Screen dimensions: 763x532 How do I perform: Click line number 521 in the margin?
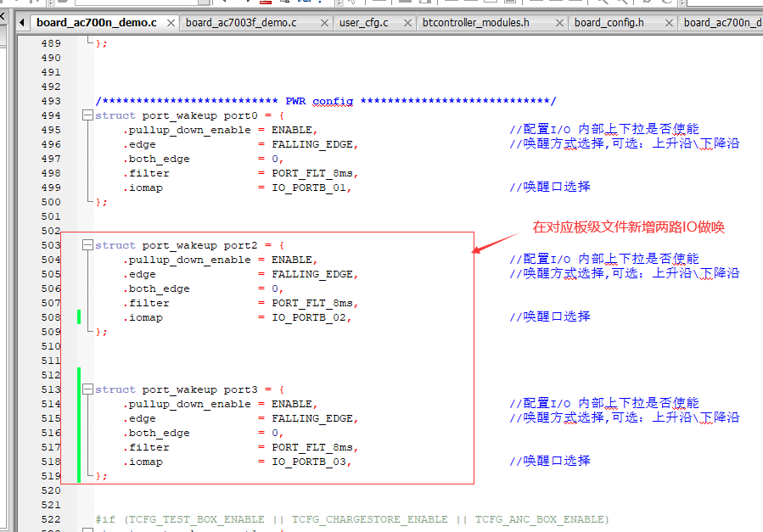[x=51, y=505]
